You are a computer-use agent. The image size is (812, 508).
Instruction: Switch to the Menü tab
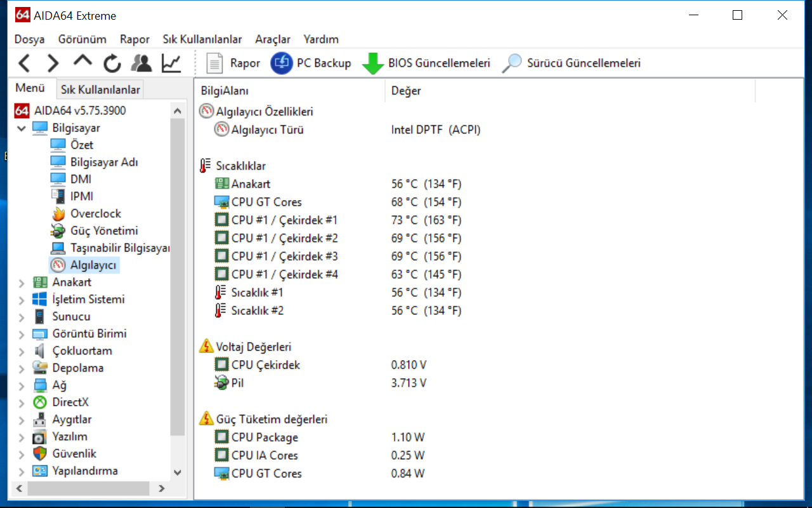[30, 88]
